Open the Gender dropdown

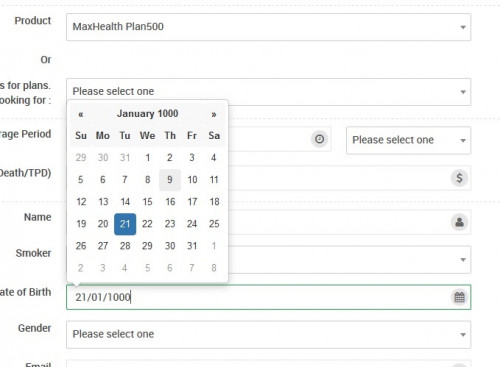pyautogui.click(x=268, y=334)
